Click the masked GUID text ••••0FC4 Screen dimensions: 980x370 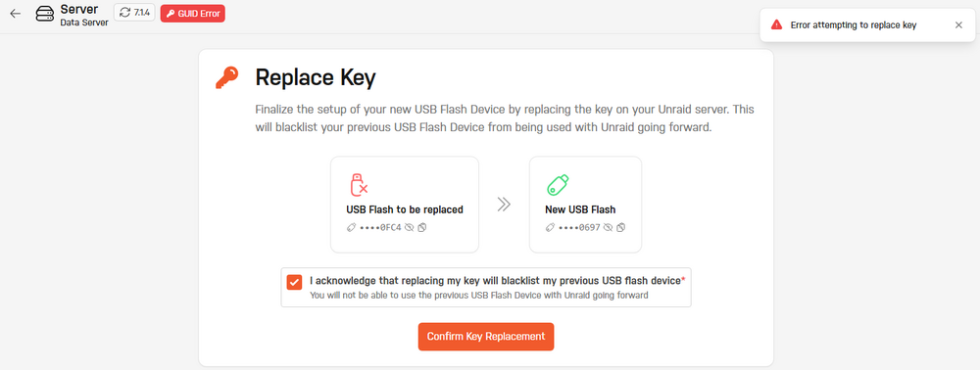point(380,228)
